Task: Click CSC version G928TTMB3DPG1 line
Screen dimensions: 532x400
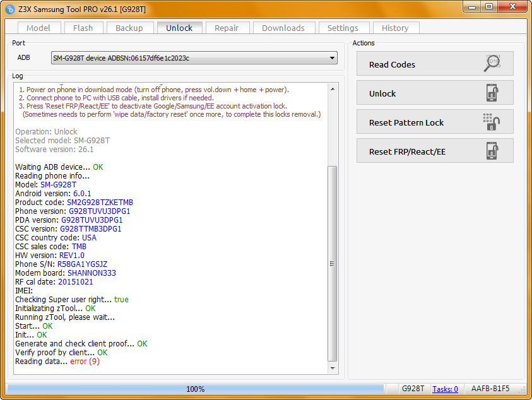Action: [x=68, y=229]
